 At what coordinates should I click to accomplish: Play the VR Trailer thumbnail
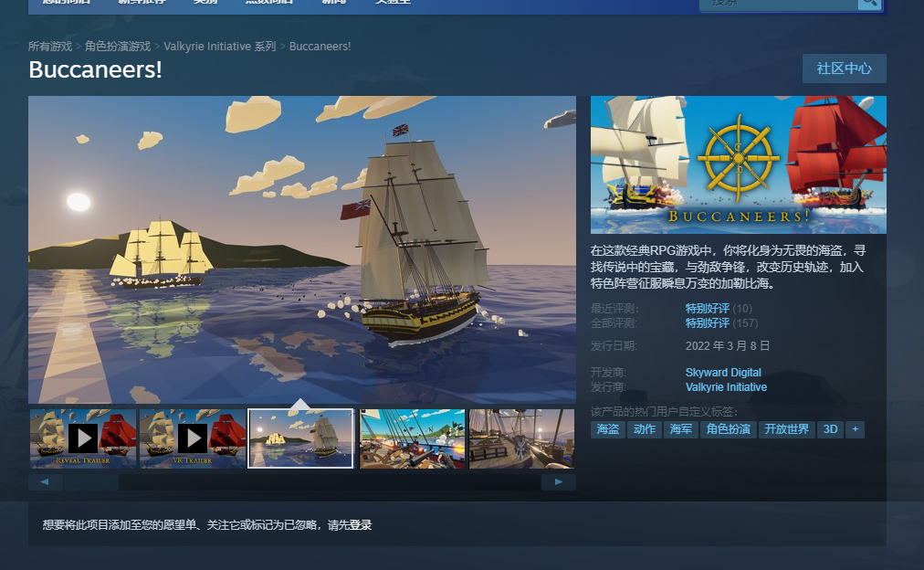pos(193,438)
